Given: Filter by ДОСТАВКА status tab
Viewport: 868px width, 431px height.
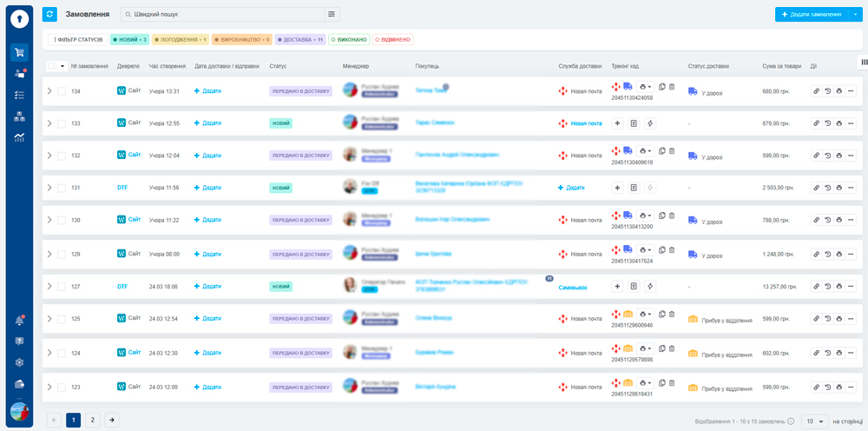Looking at the screenshot, I should [x=300, y=40].
